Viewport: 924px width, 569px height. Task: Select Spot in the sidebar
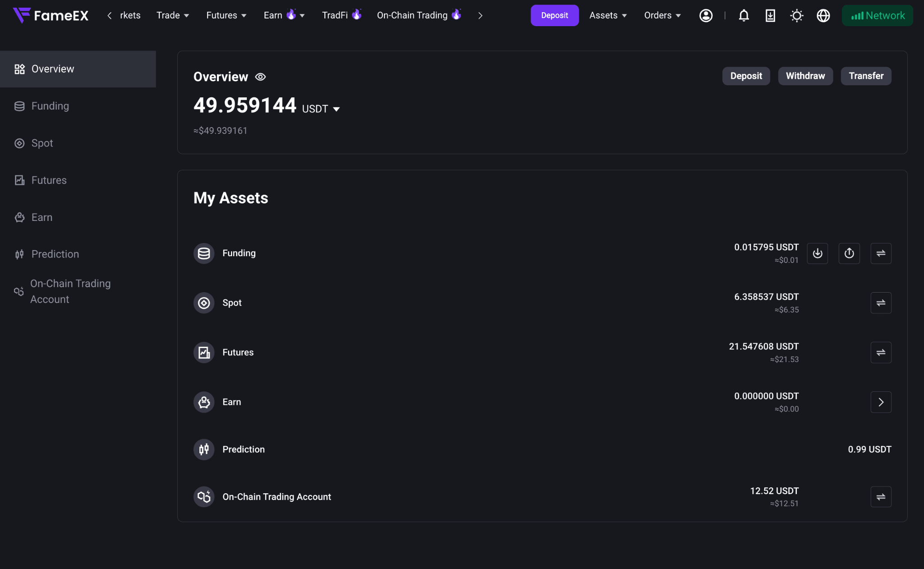click(x=78, y=143)
